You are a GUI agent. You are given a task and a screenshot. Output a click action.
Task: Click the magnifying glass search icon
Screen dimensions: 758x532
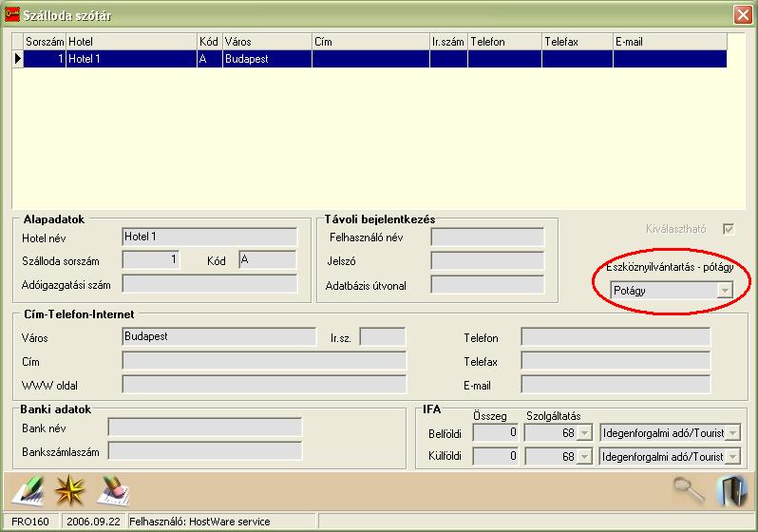[689, 489]
